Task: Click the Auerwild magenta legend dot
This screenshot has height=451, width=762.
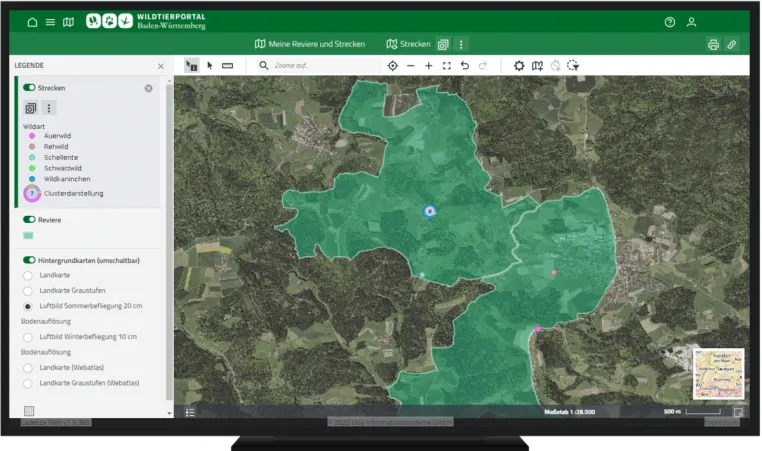Action: [x=32, y=136]
